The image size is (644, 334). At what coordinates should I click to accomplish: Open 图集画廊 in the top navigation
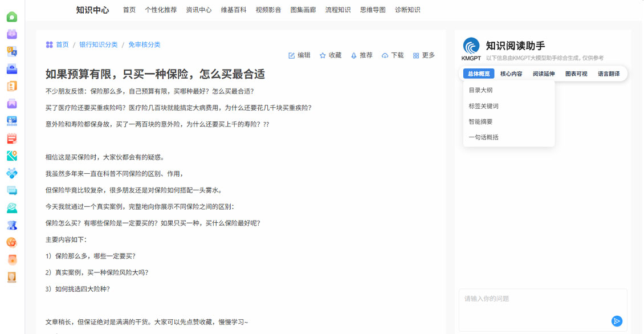(x=303, y=10)
